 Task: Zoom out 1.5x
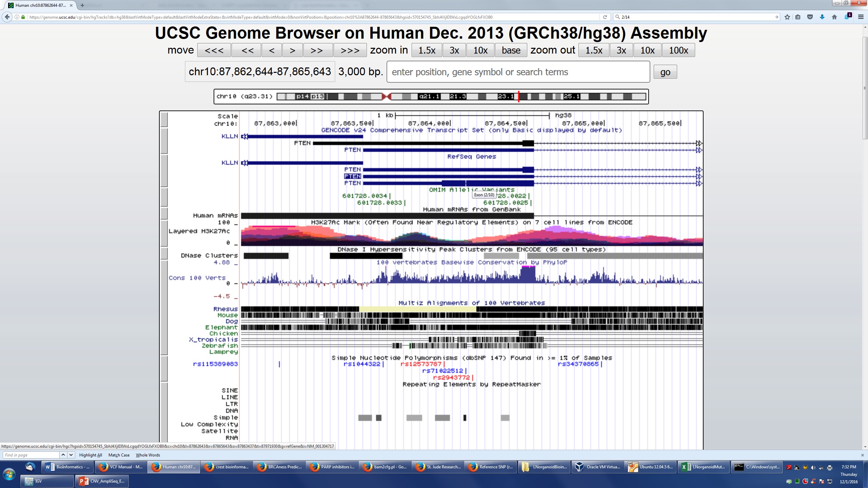coord(594,50)
